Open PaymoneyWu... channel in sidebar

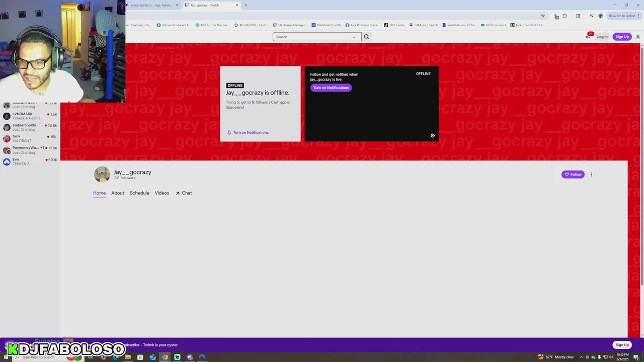click(30, 150)
